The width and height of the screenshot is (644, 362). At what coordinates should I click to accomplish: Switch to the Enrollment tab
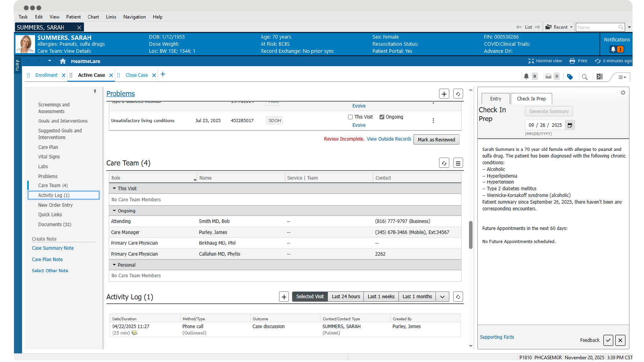47,75
